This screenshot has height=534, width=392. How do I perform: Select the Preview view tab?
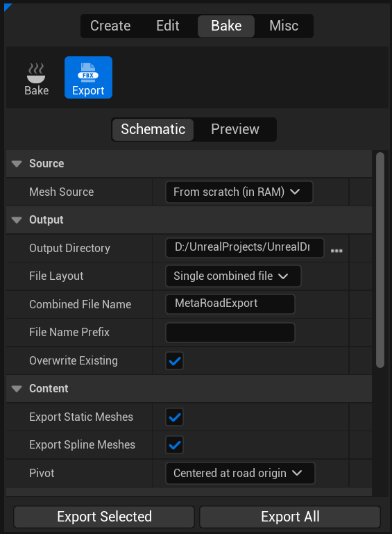[x=235, y=129]
